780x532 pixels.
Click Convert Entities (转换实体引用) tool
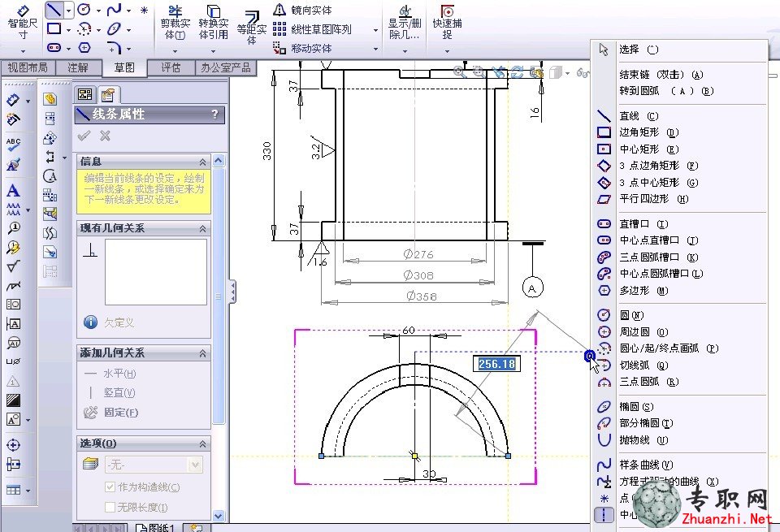click(214, 23)
